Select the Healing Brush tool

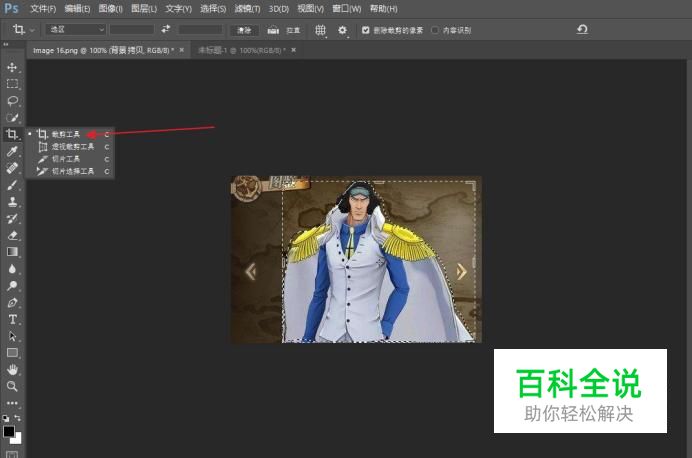point(12,168)
